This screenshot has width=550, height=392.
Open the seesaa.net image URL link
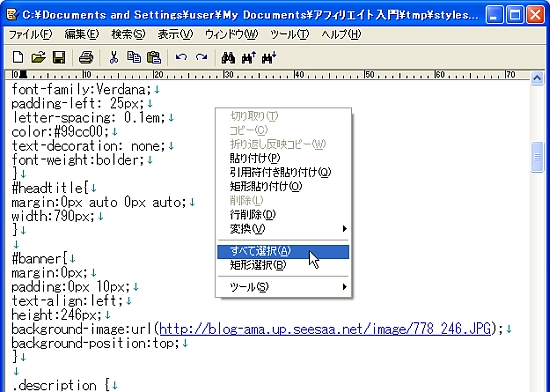tap(325, 329)
